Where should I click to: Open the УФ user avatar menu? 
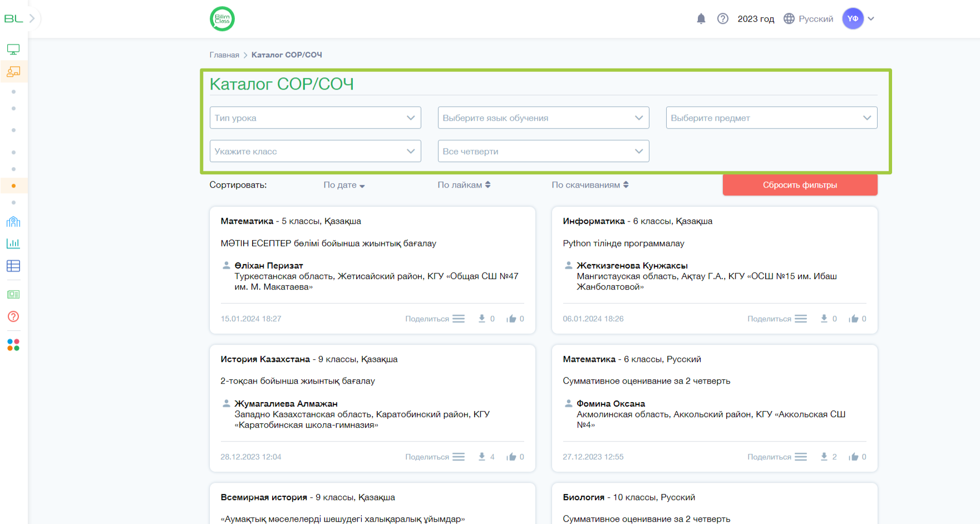853,19
